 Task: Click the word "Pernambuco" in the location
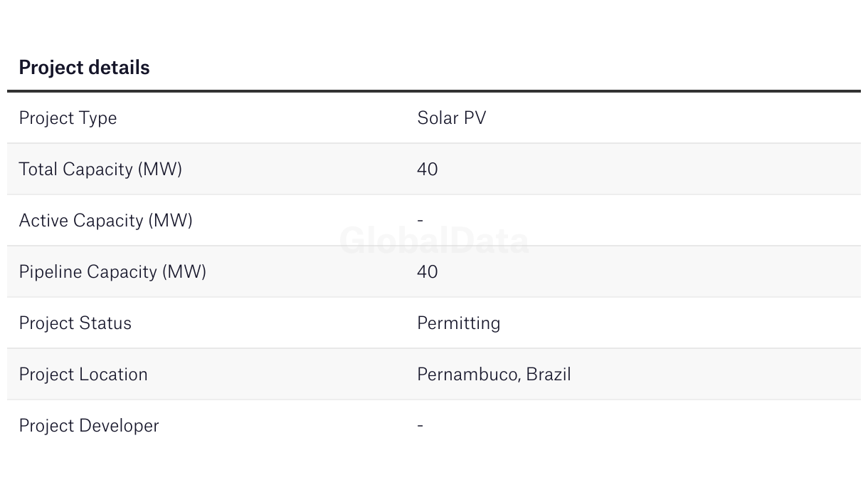[x=467, y=375]
